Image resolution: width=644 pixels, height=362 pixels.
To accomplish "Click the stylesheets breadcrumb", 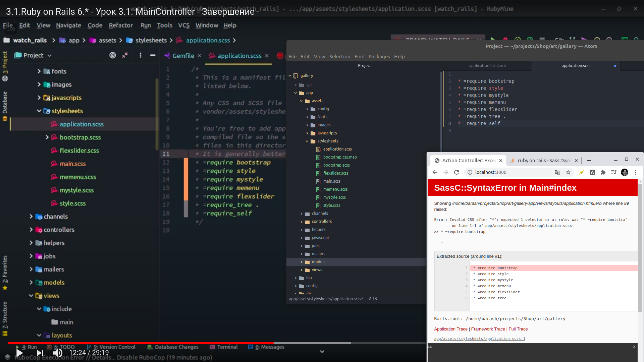I will pos(147,40).
